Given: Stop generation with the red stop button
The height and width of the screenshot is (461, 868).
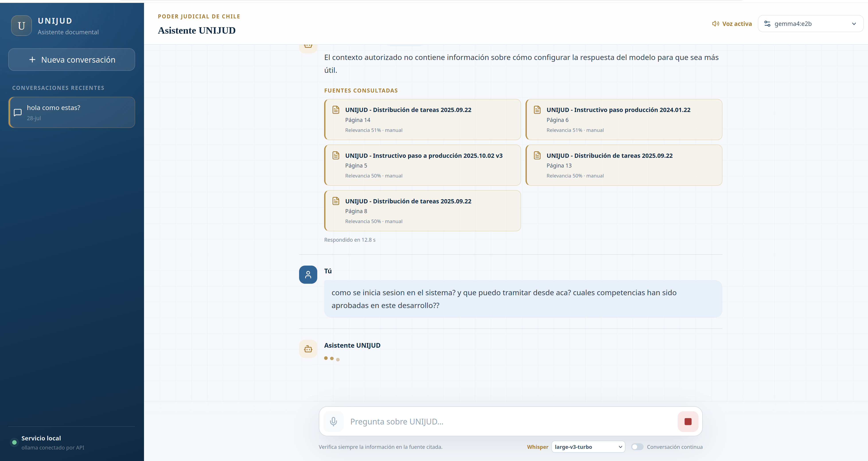Looking at the screenshot, I should (688, 421).
